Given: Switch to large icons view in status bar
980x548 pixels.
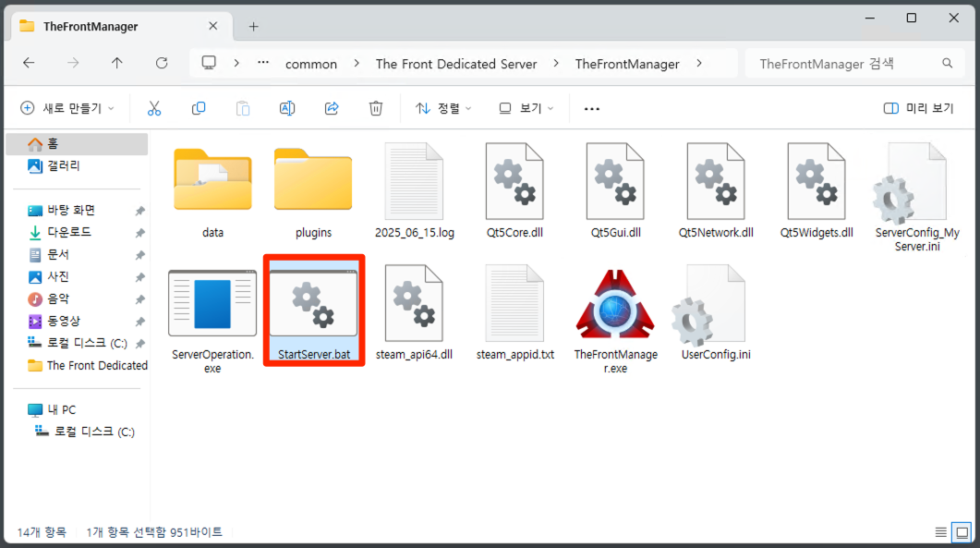Looking at the screenshot, I should coord(962,532).
